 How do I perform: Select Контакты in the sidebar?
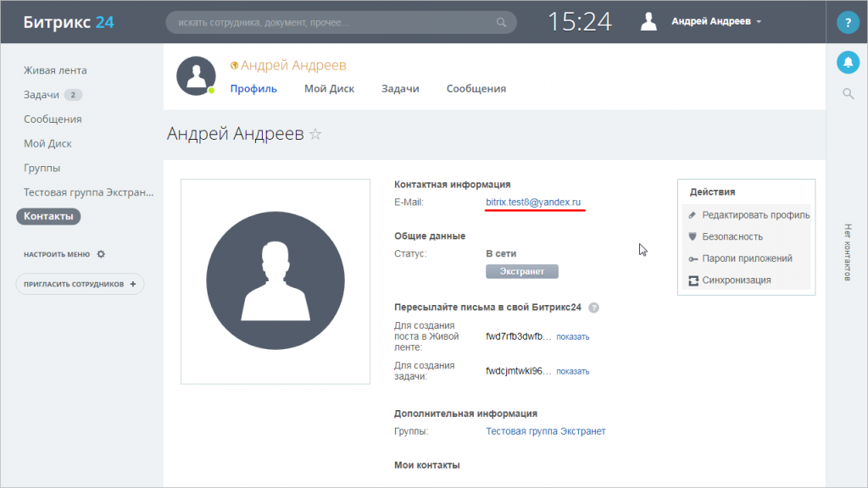pos(48,216)
